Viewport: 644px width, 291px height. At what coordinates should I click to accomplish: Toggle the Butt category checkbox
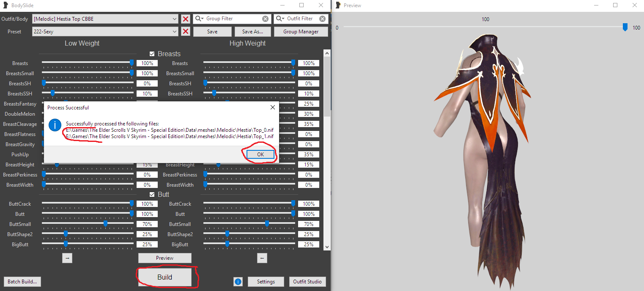point(152,195)
